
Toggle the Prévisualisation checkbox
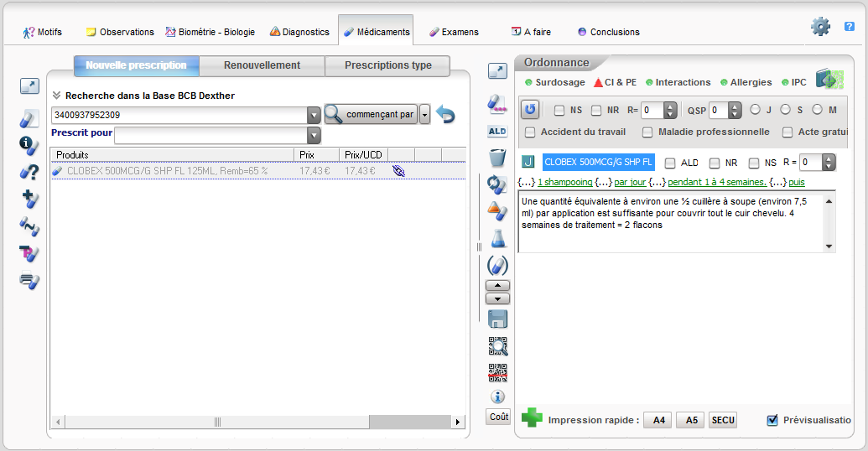[772, 420]
